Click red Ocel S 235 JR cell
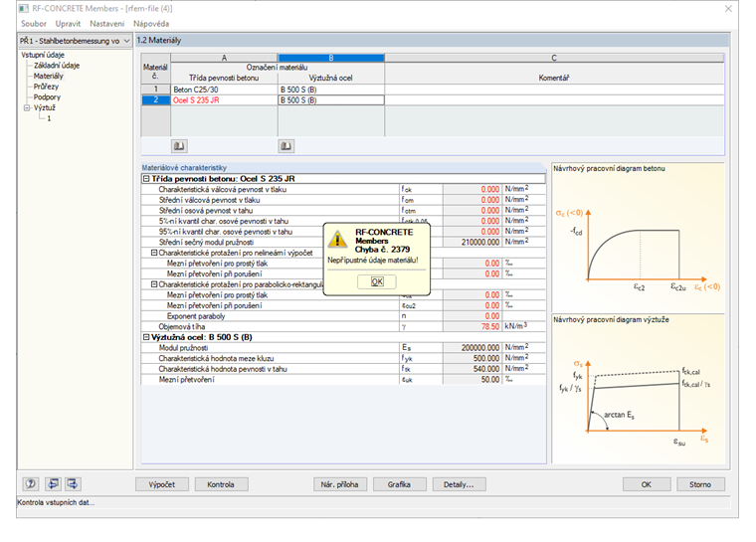The width and height of the screenshot is (756, 542). point(224,100)
